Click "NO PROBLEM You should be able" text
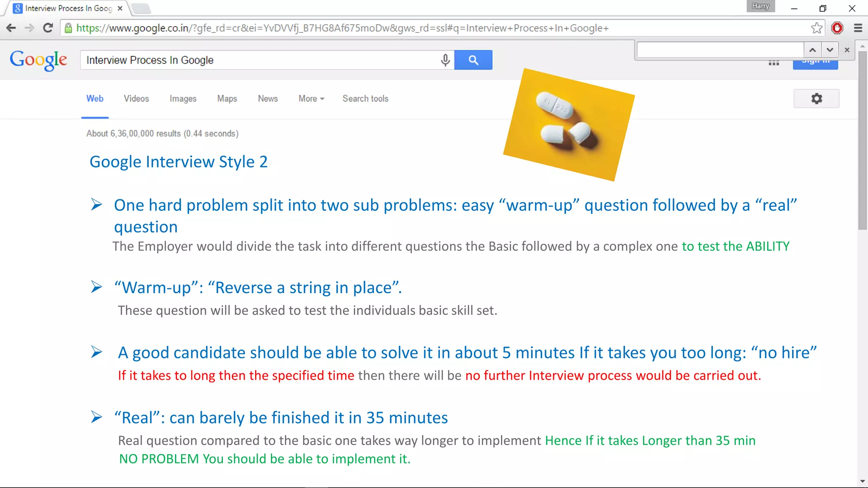The image size is (868, 488). pos(264,459)
